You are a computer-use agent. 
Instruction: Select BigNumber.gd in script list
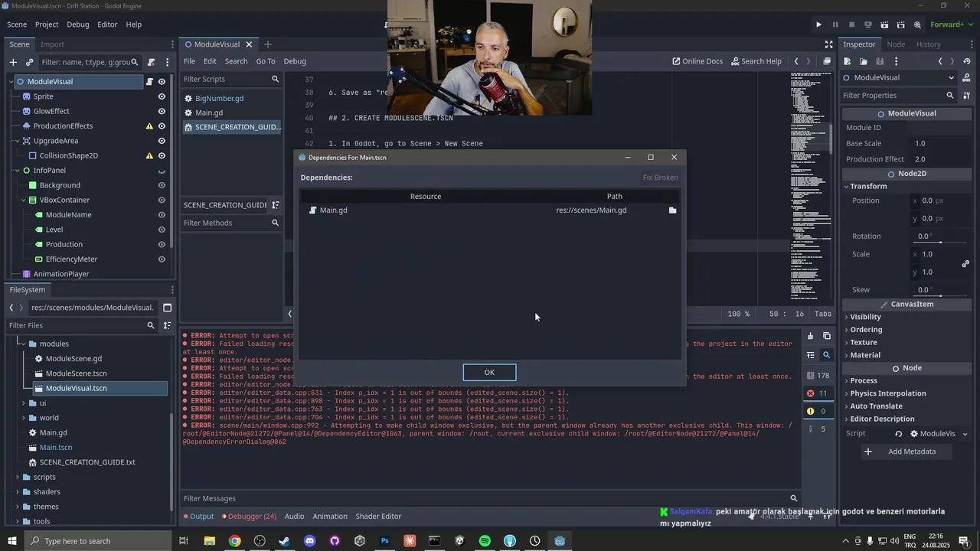point(219,99)
